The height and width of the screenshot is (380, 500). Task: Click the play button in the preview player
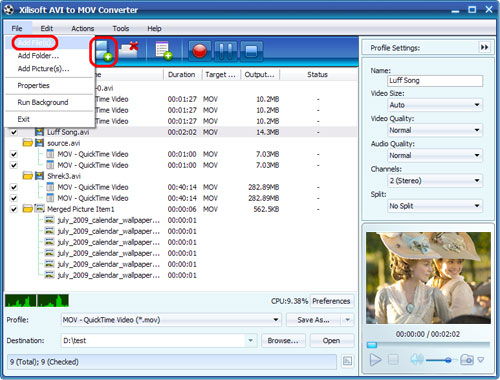click(376, 360)
